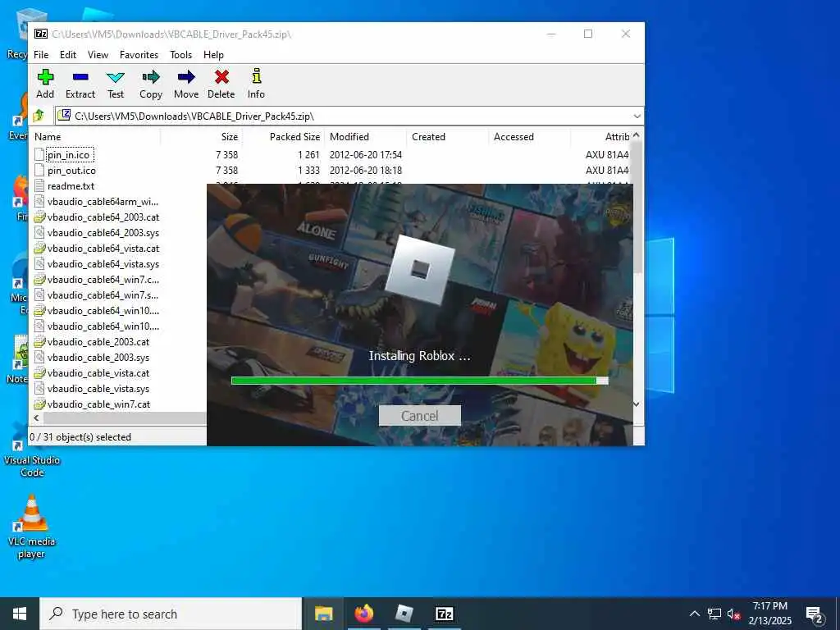
Task: Select the pin_in.ico file
Action: [x=68, y=155]
